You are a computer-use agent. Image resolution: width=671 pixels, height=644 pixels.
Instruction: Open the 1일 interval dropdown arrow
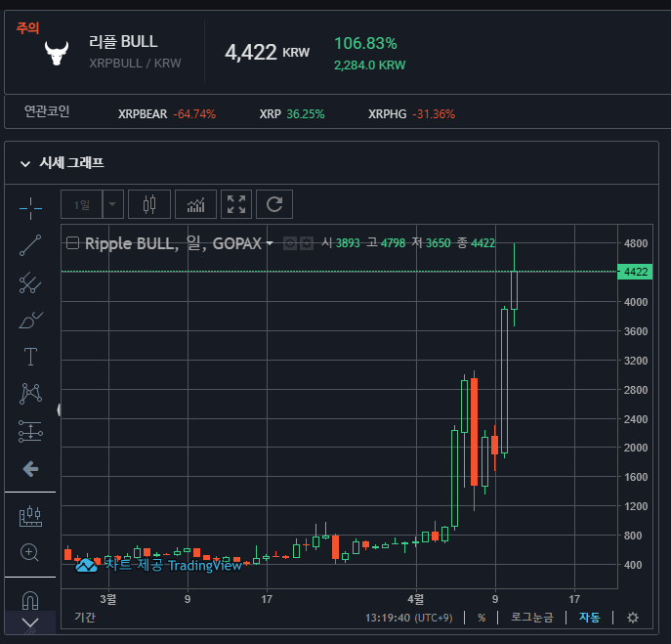point(112,204)
